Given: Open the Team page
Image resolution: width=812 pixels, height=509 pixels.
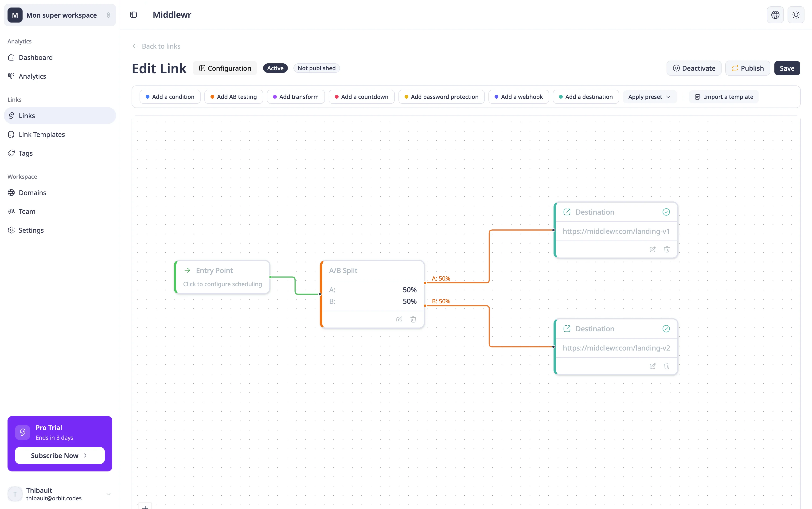Looking at the screenshot, I should pos(60,212).
